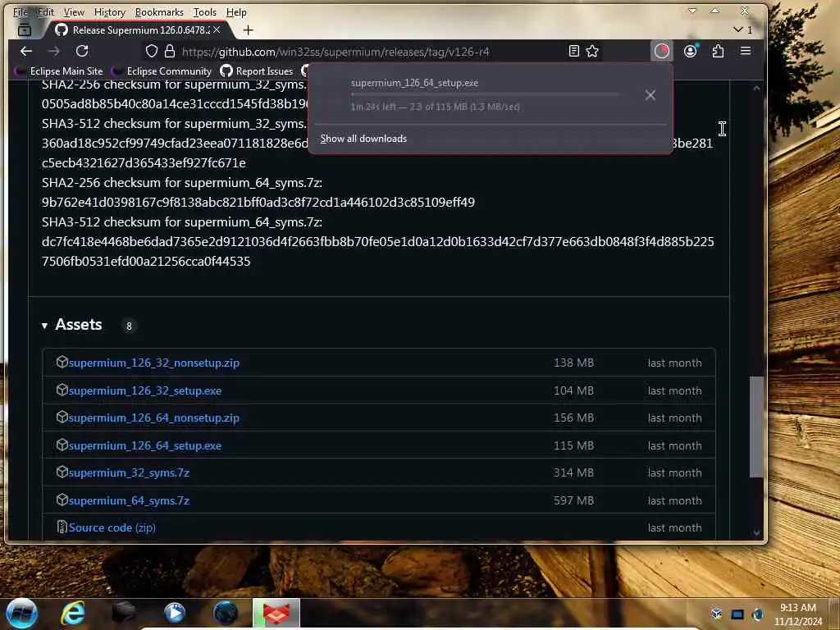Viewport: 840px width, 630px height.
Task: Download supermium_64_syms.7z
Action: tap(129, 500)
